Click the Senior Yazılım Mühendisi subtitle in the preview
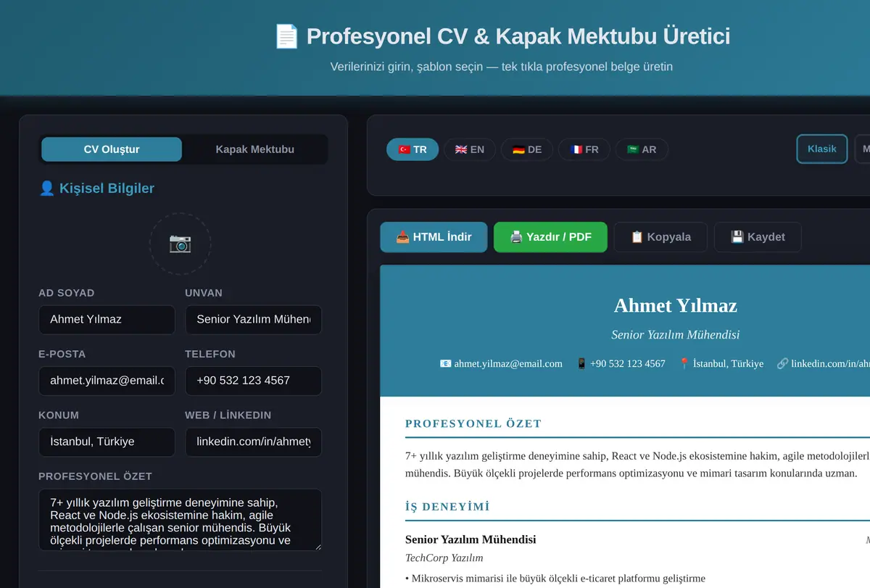 pyautogui.click(x=676, y=335)
